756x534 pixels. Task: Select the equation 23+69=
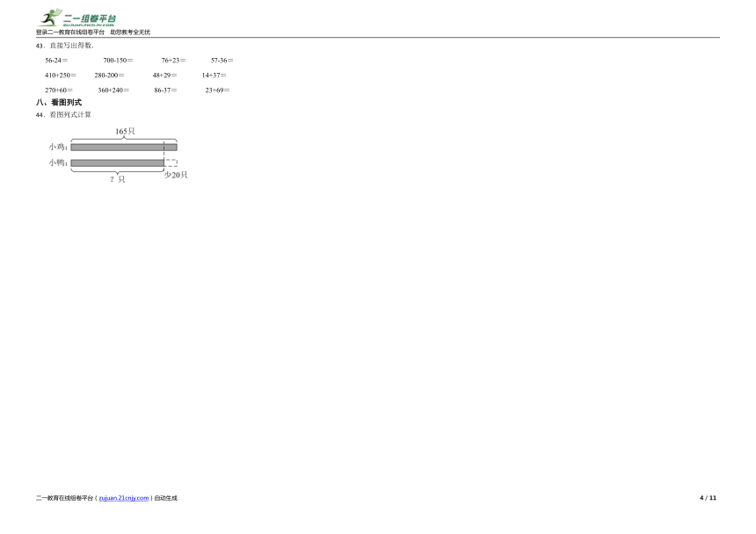point(217,90)
